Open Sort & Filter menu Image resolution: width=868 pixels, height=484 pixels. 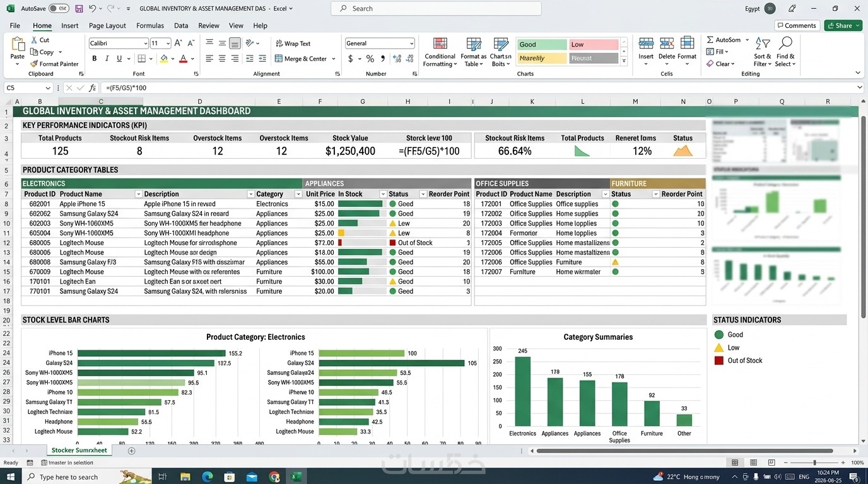pyautogui.click(x=763, y=52)
